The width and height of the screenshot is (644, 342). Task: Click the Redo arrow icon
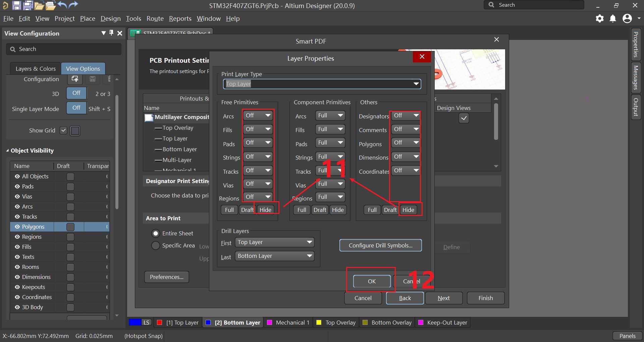[73, 5]
